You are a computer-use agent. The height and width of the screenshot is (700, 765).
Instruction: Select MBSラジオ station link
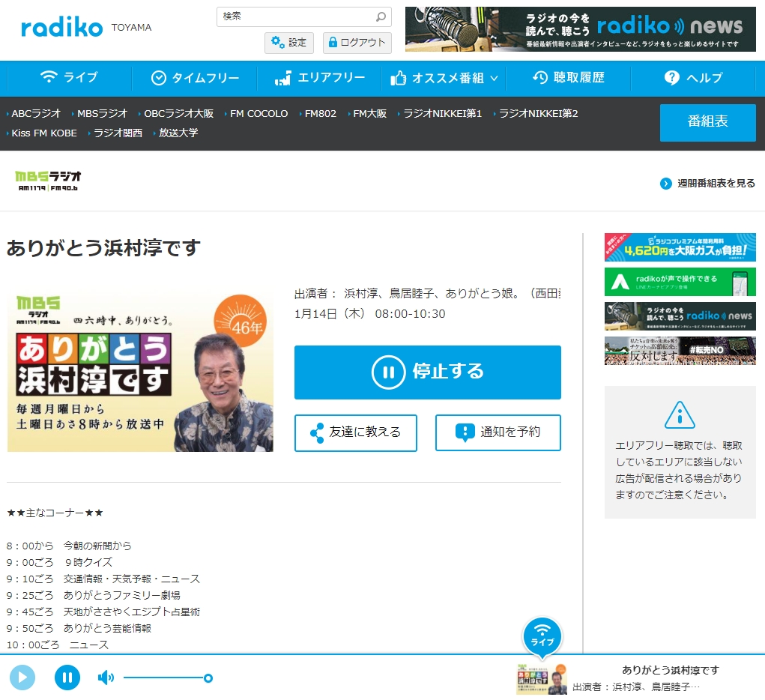click(102, 113)
